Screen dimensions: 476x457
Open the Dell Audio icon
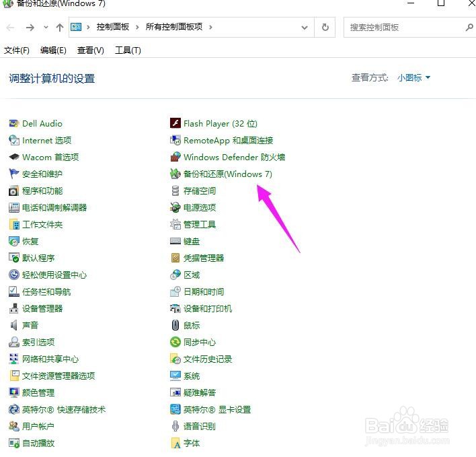click(13, 124)
